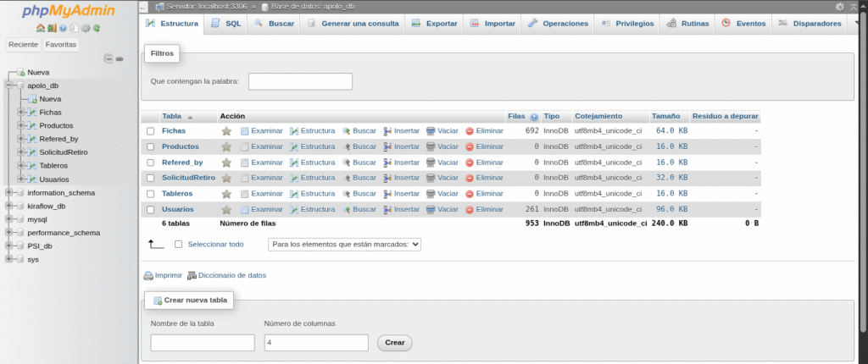868x364 pixels.
Task: Open page settings gear at top right
Action: point(840,7)
